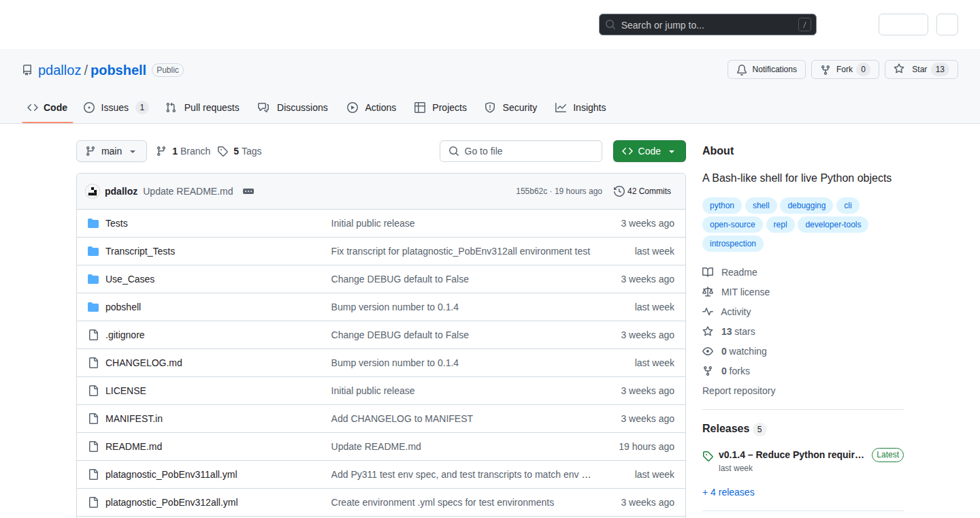Click the introspection topic tag

click(x=733, y=244)
